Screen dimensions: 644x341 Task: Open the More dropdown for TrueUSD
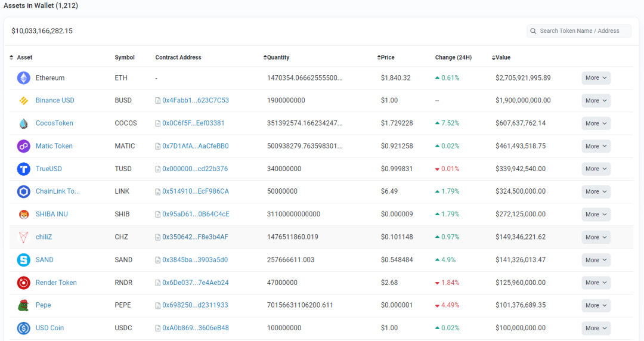(x=596, y=169)
